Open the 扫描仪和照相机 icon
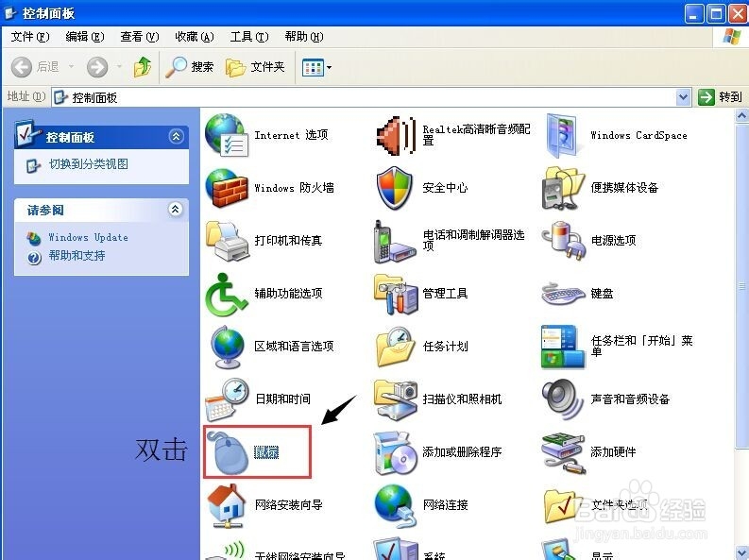 coord(396,399)
